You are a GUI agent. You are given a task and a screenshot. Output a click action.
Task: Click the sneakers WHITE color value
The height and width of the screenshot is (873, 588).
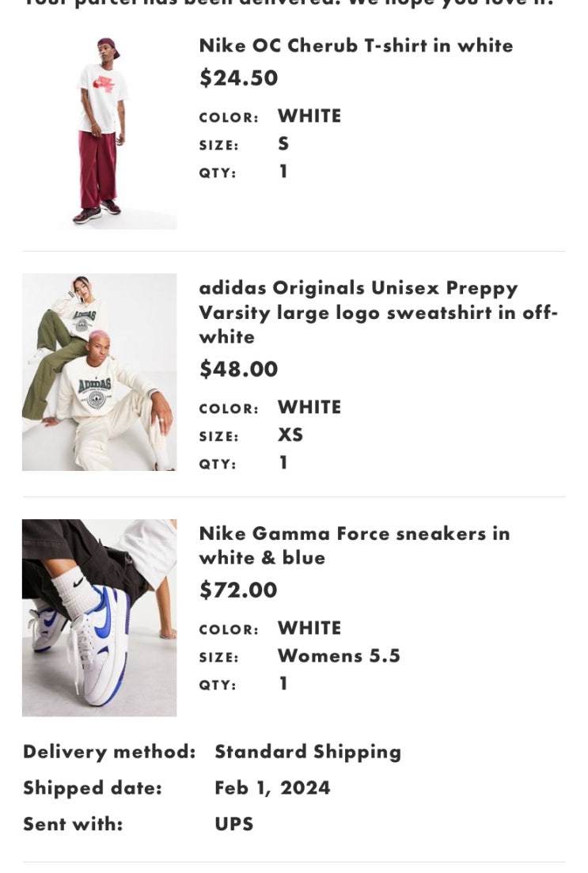coord(309,628)
